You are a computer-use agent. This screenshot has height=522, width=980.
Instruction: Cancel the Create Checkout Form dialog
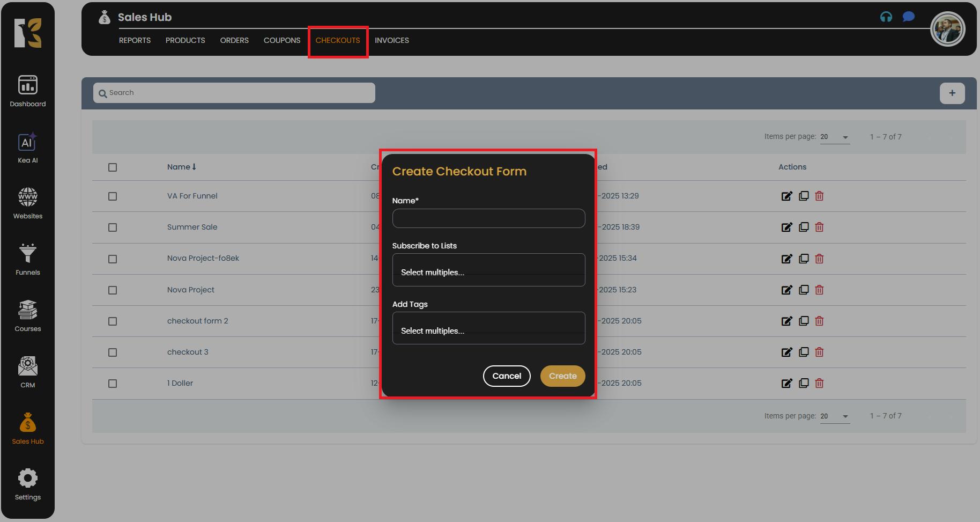[x=507, y=376]
